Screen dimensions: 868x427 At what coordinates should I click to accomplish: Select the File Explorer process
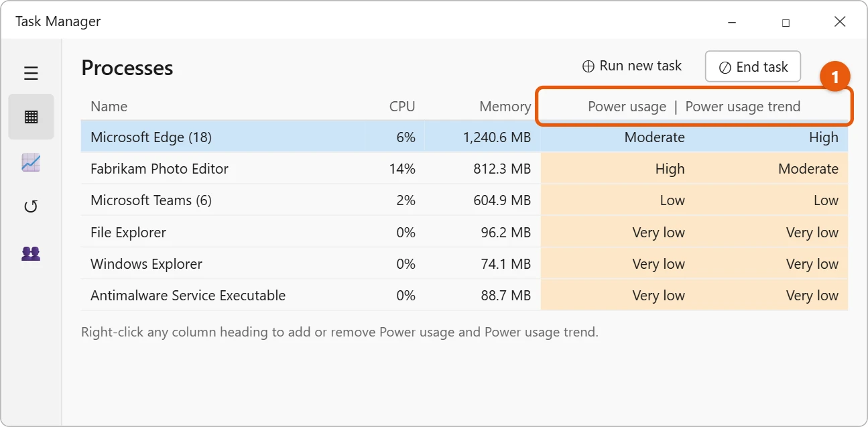pos(464,233)
